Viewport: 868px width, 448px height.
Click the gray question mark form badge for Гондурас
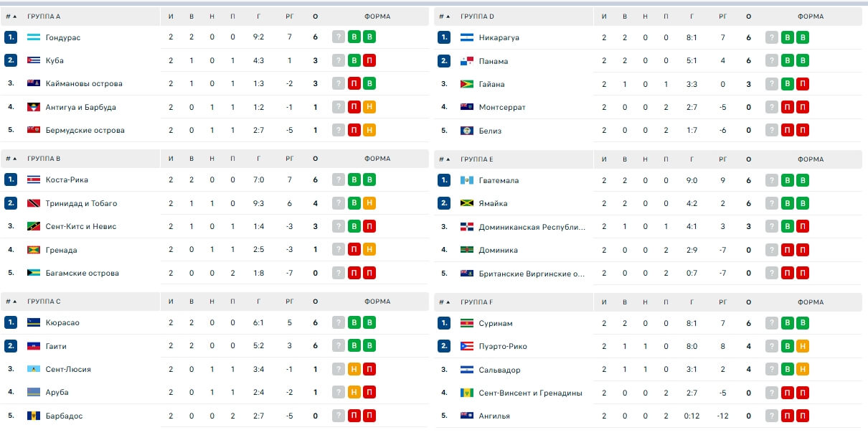[x=339, y=37]
